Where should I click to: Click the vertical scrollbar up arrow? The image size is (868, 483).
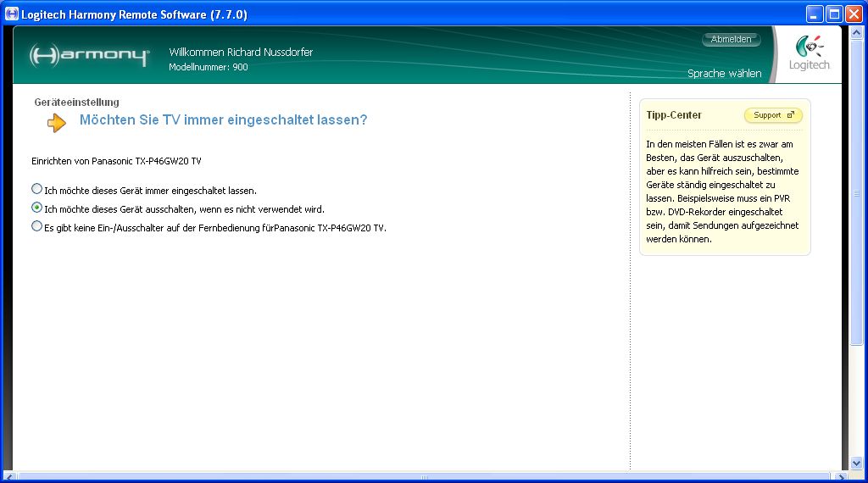856,31
